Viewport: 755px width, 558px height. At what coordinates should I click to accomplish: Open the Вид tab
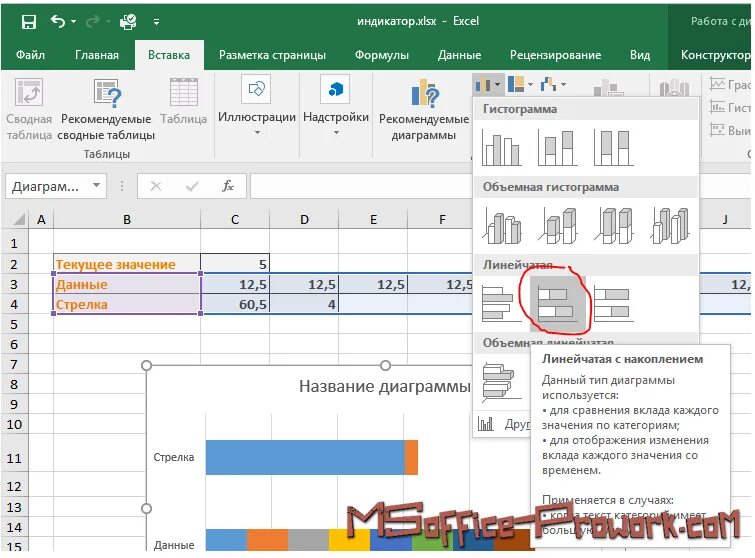tap(640, 55)
